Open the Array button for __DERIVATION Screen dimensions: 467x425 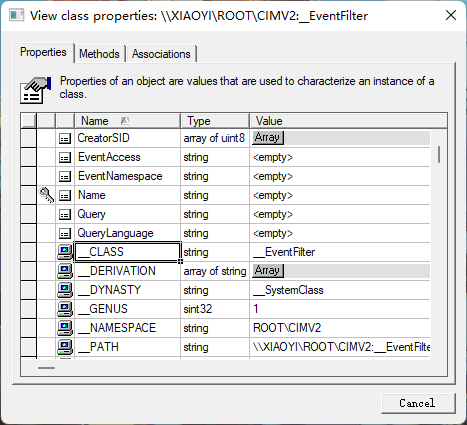[x=268, y=270]
